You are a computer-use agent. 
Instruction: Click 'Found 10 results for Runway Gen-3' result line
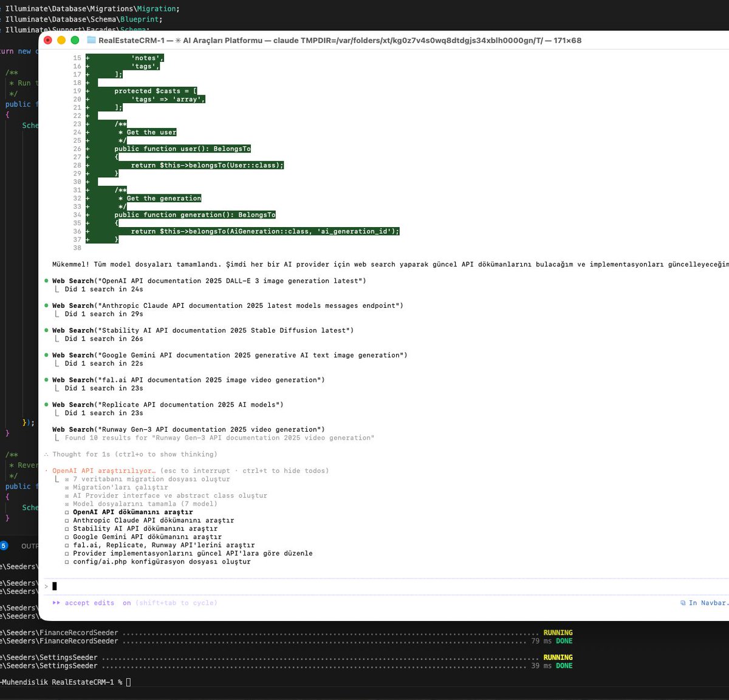click(x=219, y=438)
